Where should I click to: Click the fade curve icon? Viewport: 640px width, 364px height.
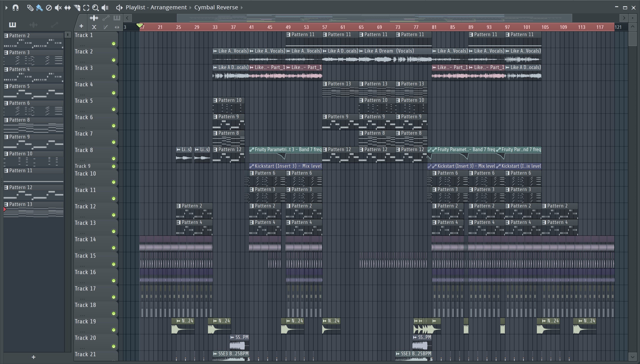(106, 27)
